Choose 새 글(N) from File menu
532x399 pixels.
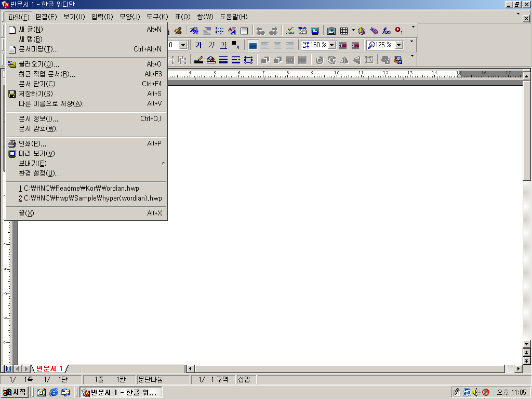(86, 30)
